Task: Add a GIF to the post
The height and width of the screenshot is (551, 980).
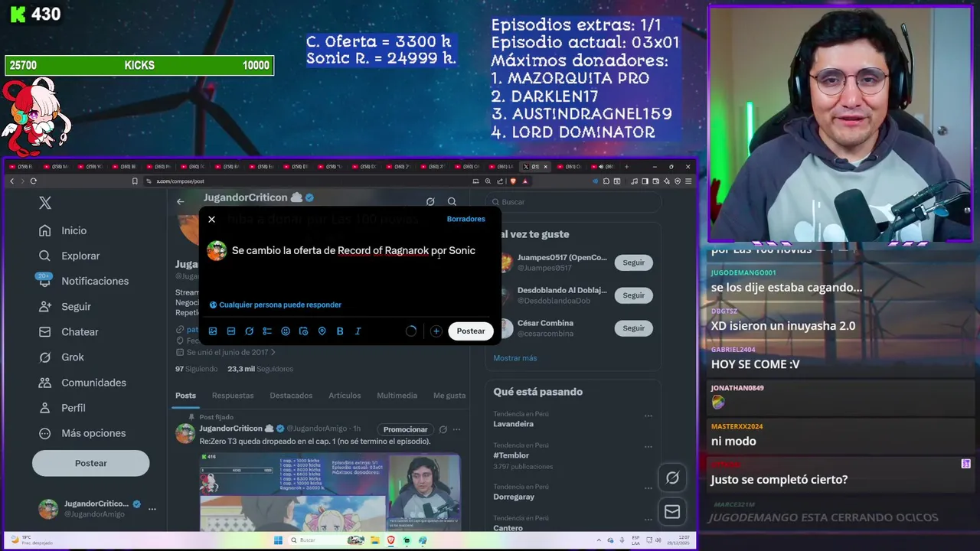Action: pos(231,331)
